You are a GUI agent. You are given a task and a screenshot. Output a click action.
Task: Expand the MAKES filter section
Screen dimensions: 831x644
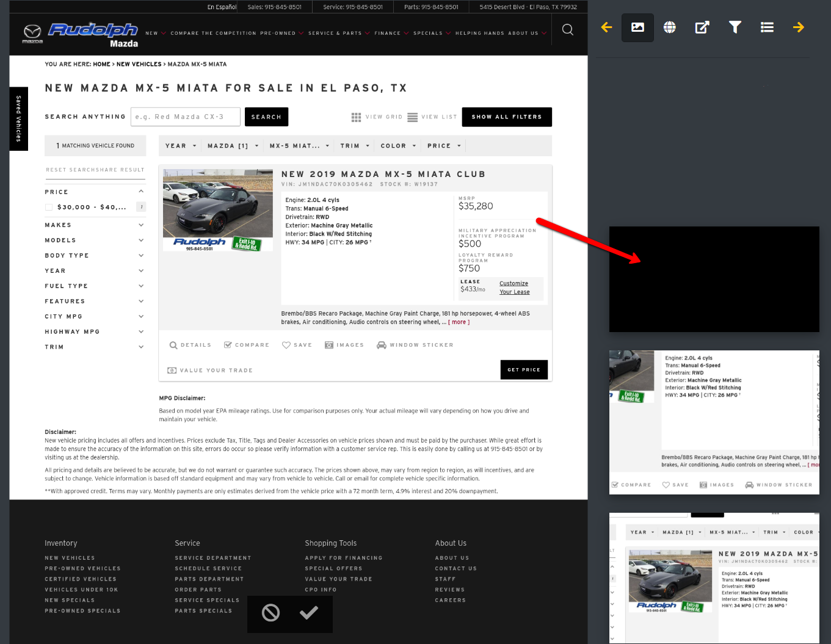(x=95, y=225)
